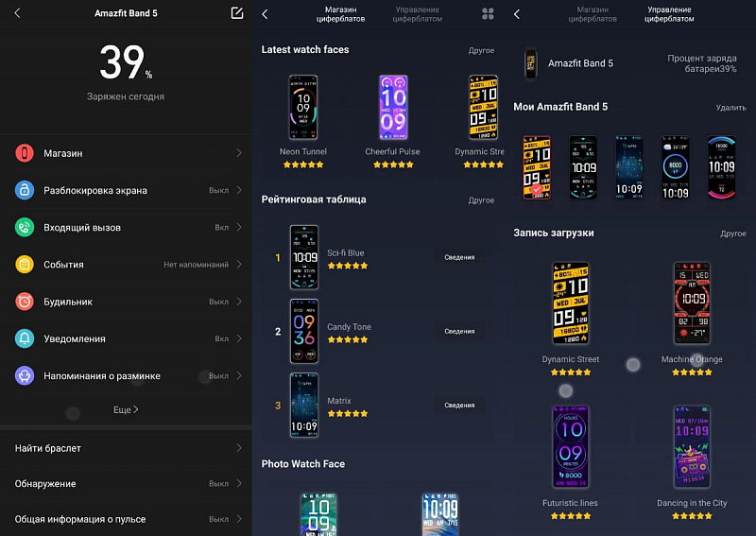Image resolution: width=756 pixels, height=536 pixels.
Task: Switch to Магазин циферблатов tab in store screen
Action: click(x=340, y=14)
